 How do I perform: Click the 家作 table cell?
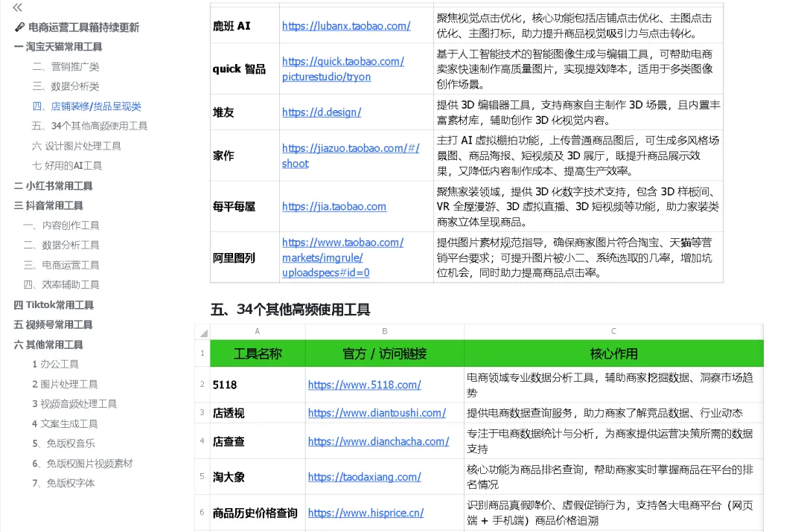[245, 156]
